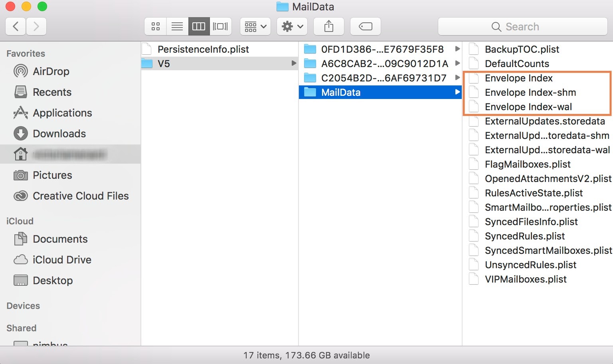The height and width of the screenshot is (364, 613).
Task: Click the Edit Tags toolbar button
Action: [366, 26]
